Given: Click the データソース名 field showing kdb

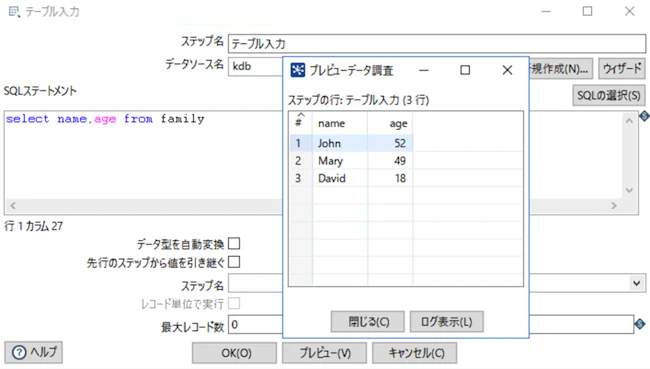Looking at the screenshot, I should [255, 66].
